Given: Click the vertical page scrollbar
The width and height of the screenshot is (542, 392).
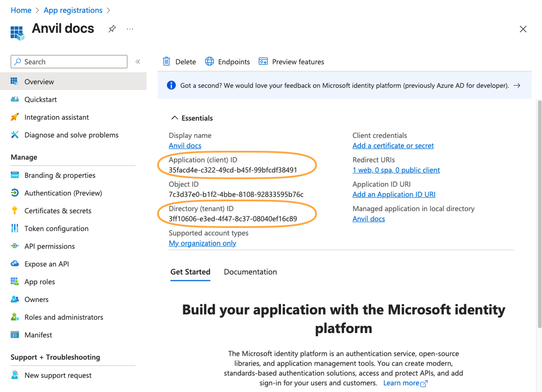Looking at the screenshot, I should click(x=539, y=213).
